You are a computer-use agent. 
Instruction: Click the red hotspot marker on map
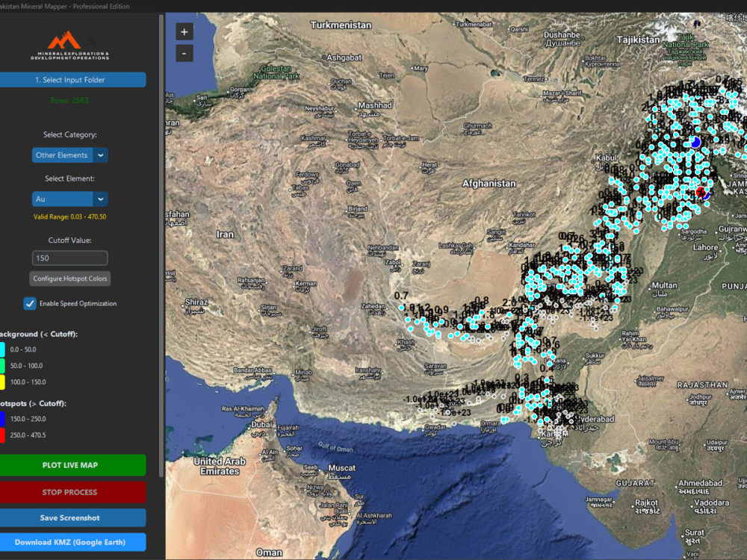700,192
